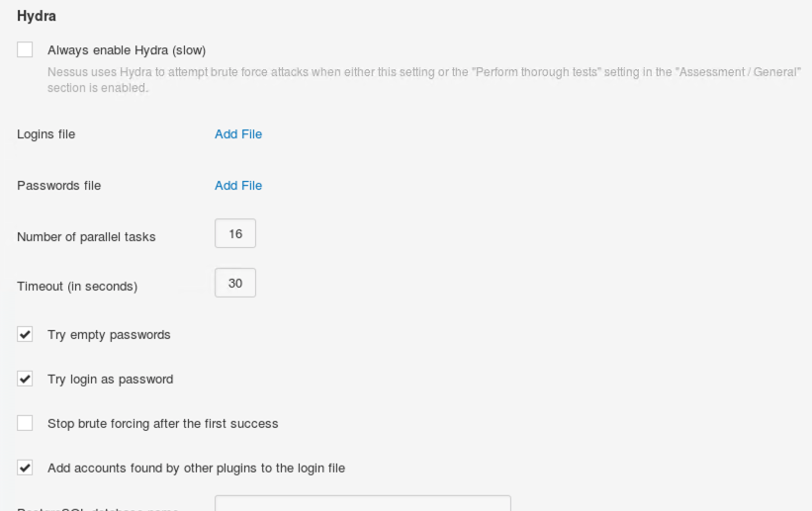Click the Always enable Hydra (slow) label text
This screenshot has height=511, width=812.
[126, 50]
